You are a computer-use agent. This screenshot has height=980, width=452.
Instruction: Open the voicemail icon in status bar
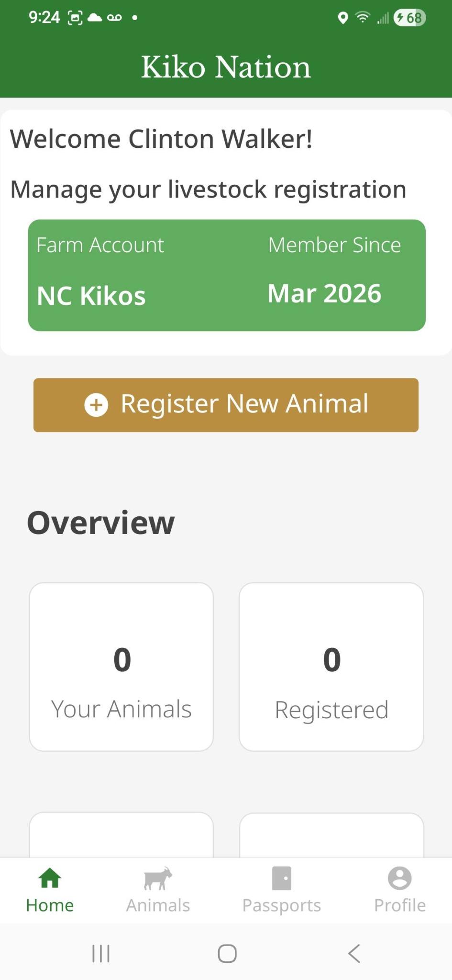coord(113,17)
